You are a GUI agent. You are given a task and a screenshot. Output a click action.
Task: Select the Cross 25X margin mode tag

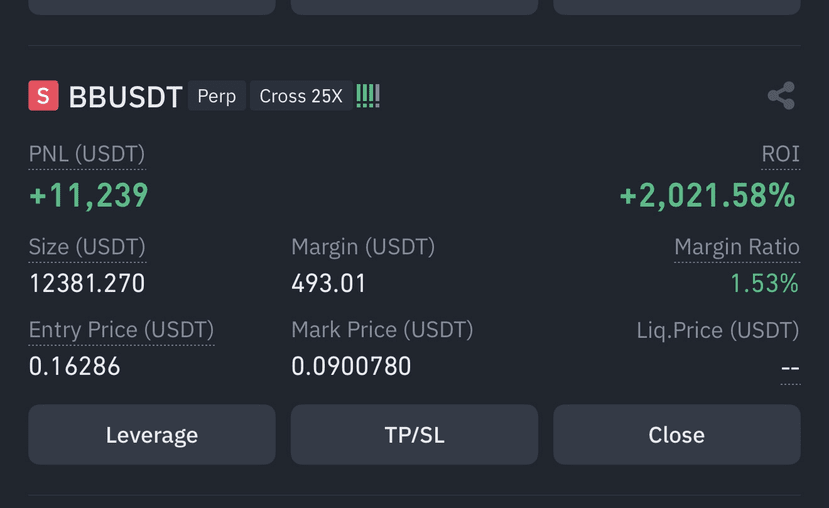301,96
